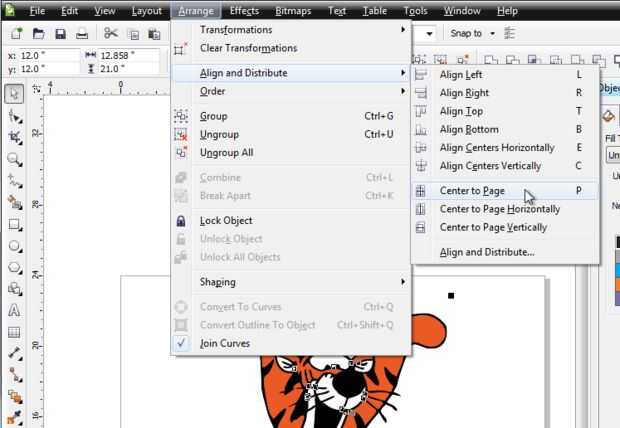Screen dimensions: 620x428
Task: Select the Zoom magnifier tool
Action: click(15, 159)
